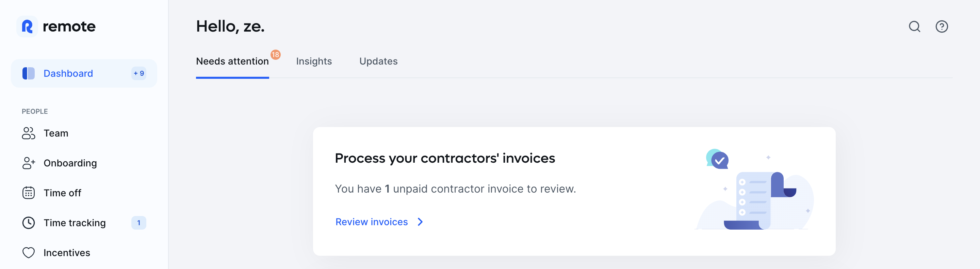Screen dimensions: 980x269
Task: Open search with the magnifier icon
Action: pyautogui.click(x=915, y=26)
